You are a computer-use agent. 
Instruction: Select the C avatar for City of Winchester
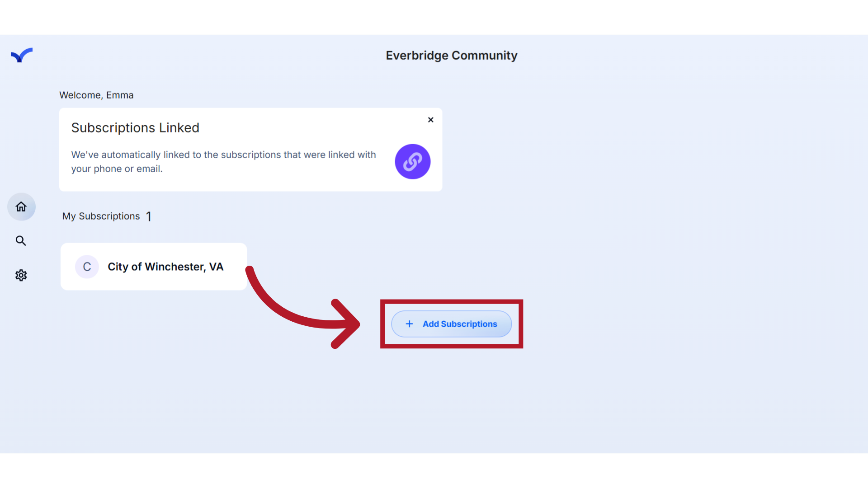87,267
